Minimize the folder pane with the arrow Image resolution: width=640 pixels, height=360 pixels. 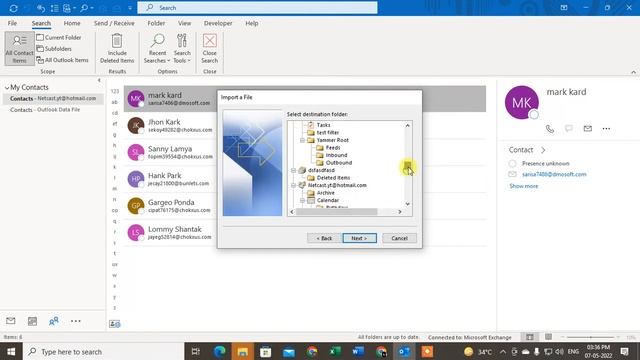99,80
